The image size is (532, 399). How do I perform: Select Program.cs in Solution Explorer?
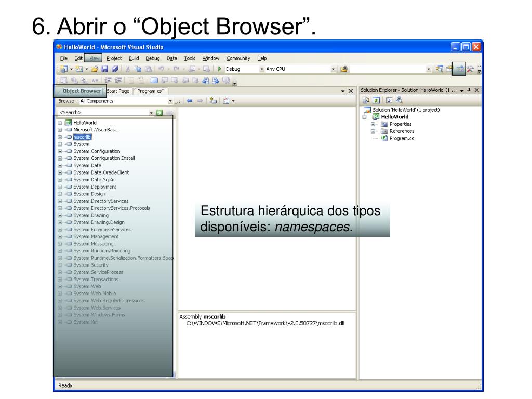click(402, 138)
